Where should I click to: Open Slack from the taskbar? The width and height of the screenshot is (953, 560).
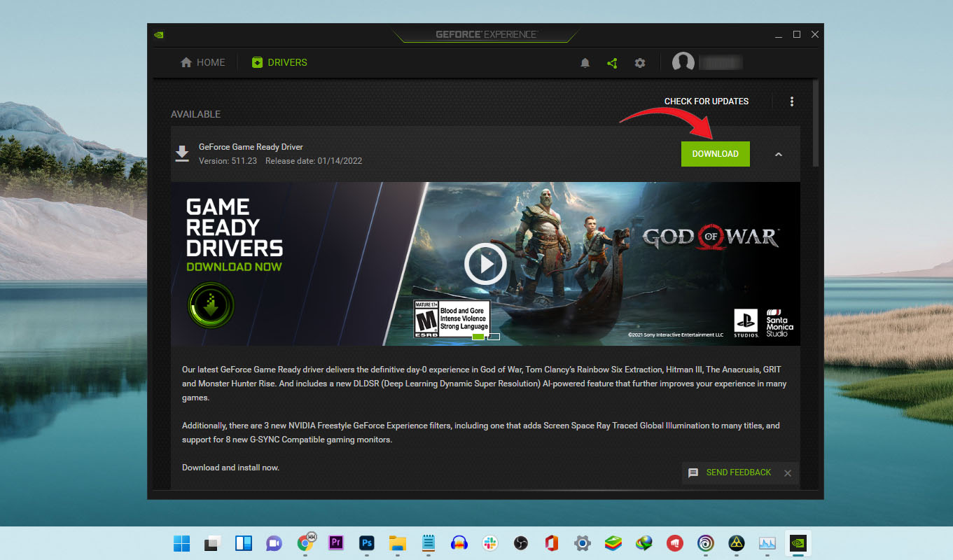[x=489, y=543]
